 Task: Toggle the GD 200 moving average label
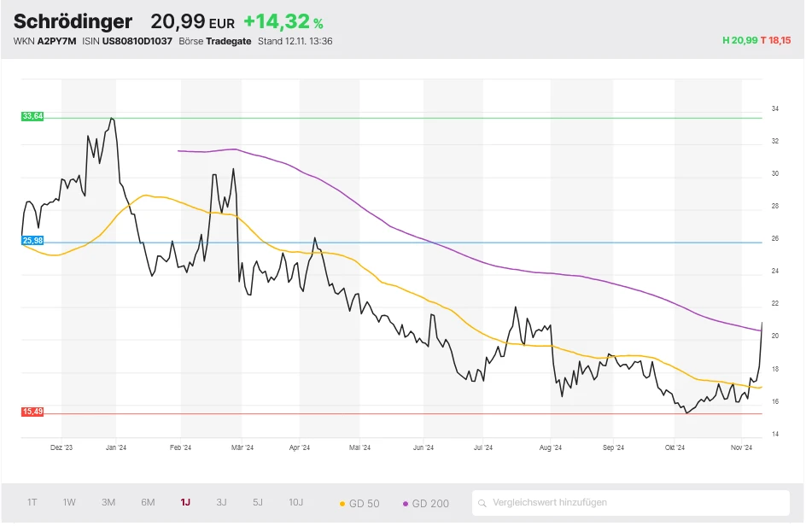click(x=430, y=504)
